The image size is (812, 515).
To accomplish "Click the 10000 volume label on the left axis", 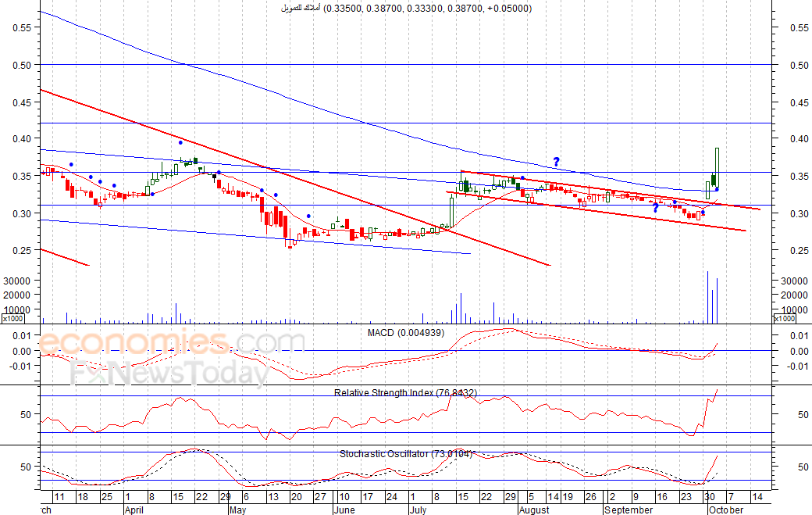I will click(x=18, y=309).
